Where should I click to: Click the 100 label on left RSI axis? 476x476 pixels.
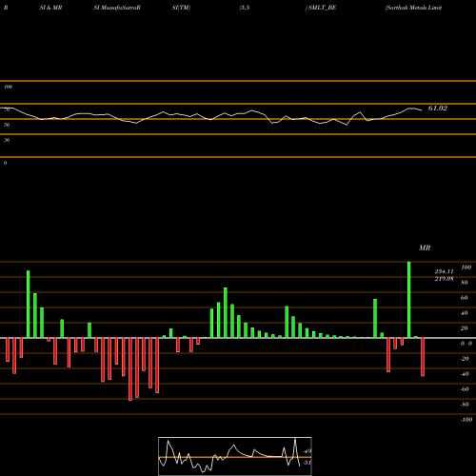[x=8, y=87]
